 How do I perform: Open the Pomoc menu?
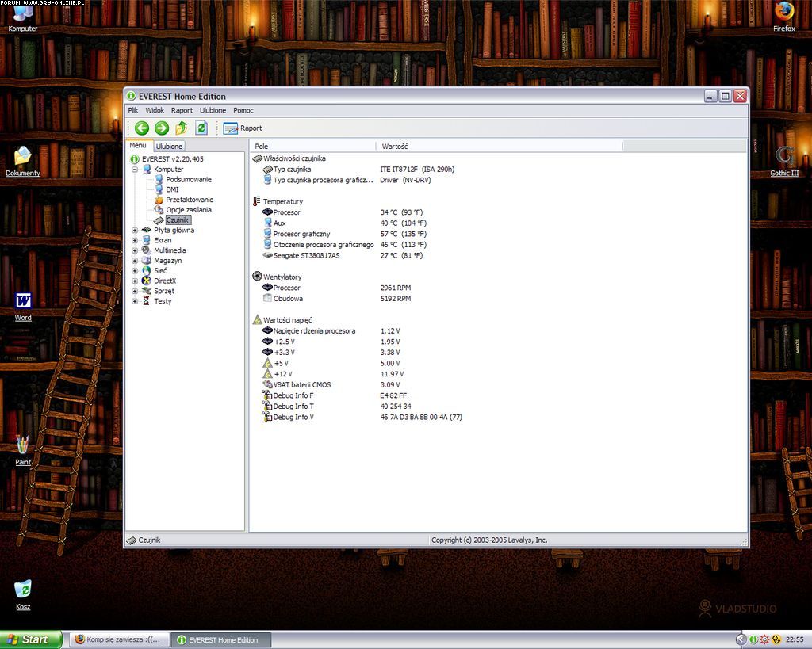243,110
